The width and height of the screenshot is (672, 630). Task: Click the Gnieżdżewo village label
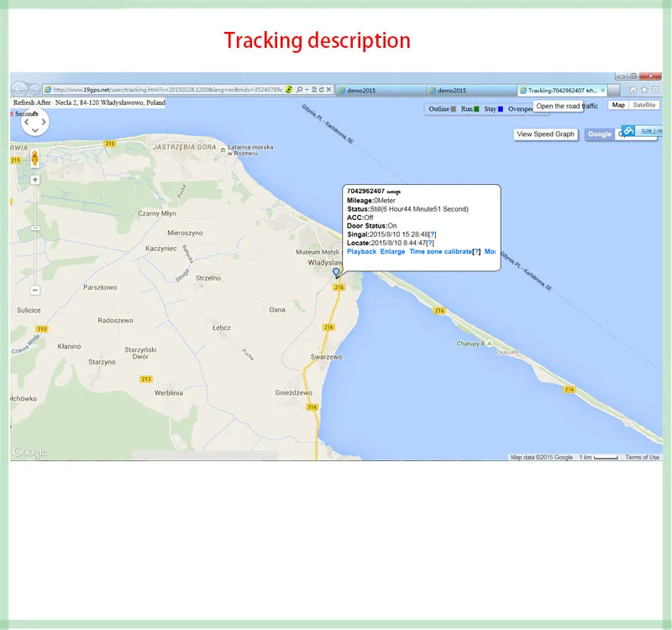point(293,392)
